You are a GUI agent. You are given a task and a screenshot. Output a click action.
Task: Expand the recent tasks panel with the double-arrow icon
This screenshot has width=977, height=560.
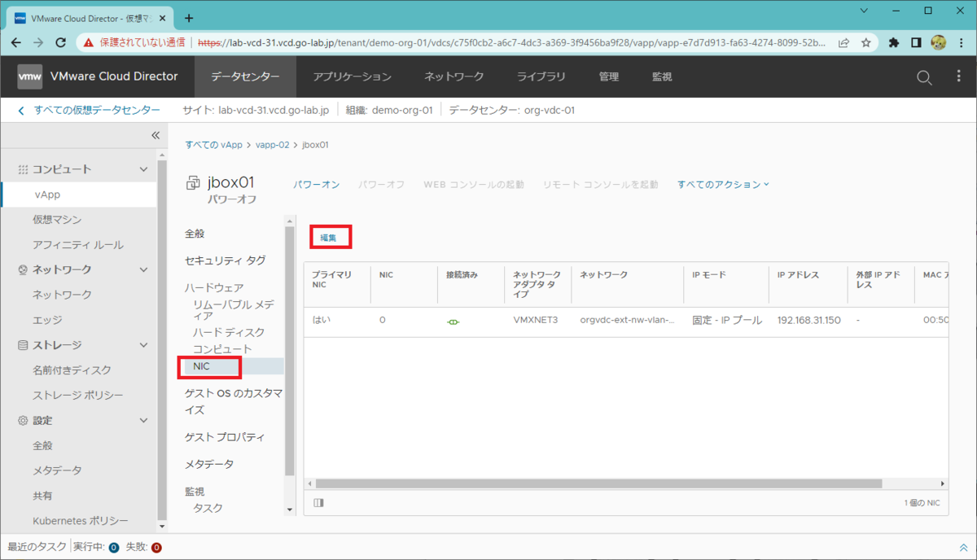point(963,548)
